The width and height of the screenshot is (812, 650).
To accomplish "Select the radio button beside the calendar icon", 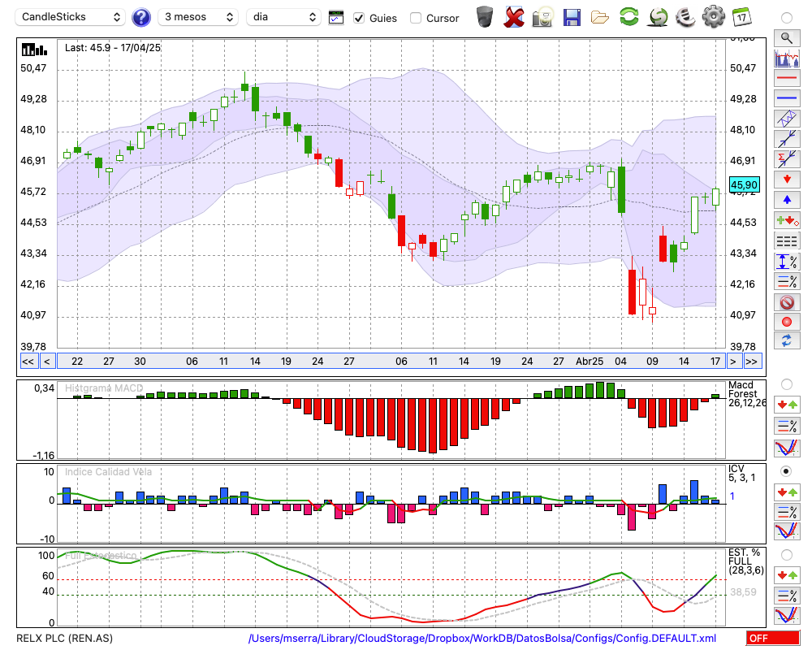I will click(x=787, y=18).
